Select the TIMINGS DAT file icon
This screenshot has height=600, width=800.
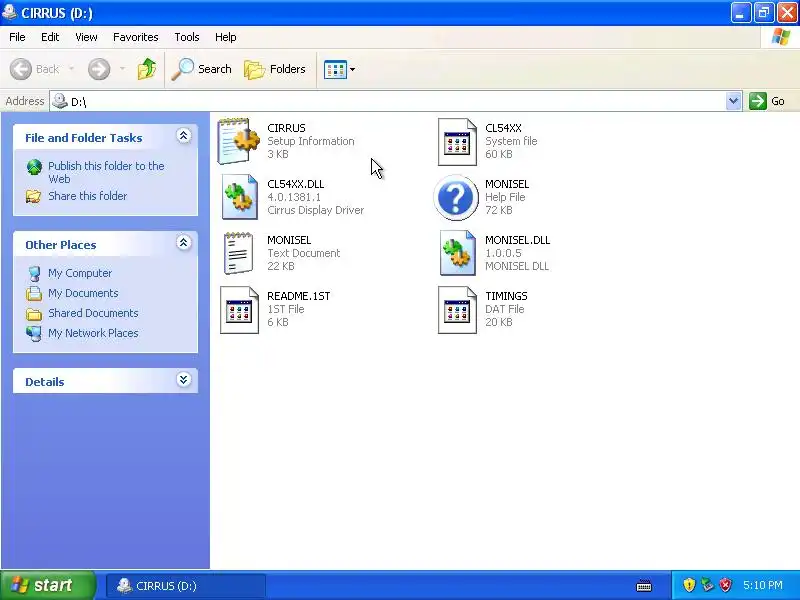[457, 310]
